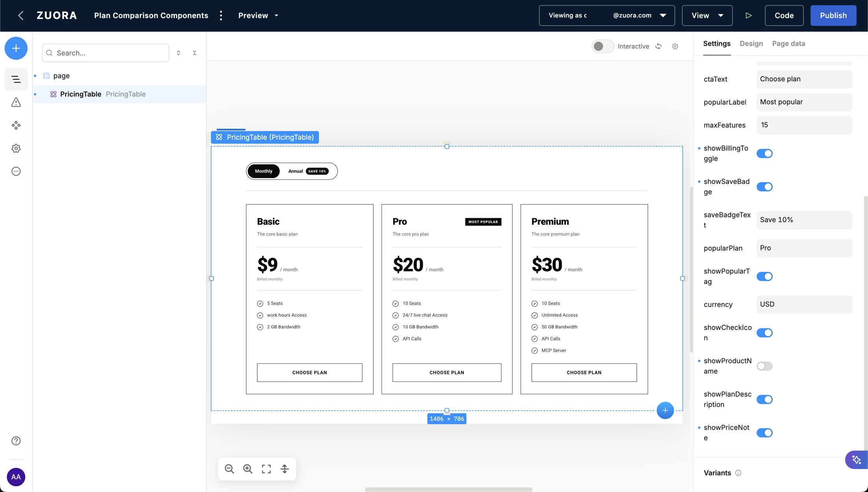Click the fit to screen icon
Screen dimensions: 868x492
click(x=266, y=469)
